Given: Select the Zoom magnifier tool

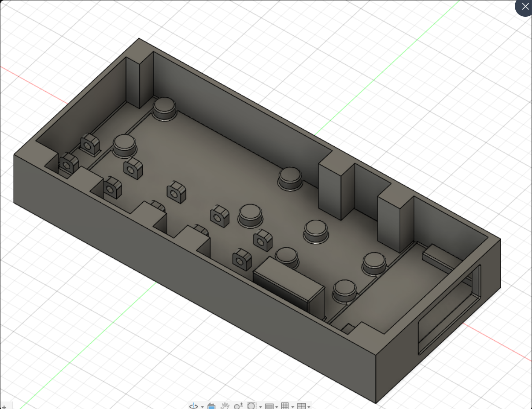Looking at the screenshot, I should pyautogui.click(x=238, y=405).
